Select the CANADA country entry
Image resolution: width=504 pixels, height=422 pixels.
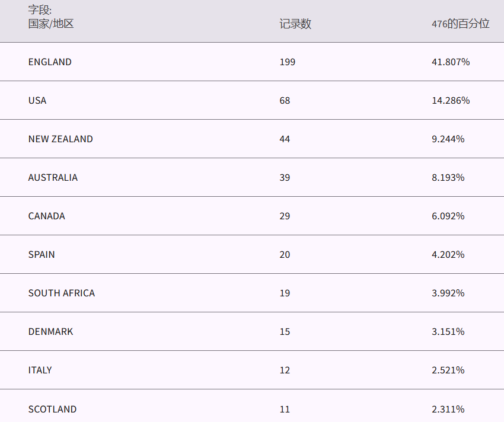47,216
